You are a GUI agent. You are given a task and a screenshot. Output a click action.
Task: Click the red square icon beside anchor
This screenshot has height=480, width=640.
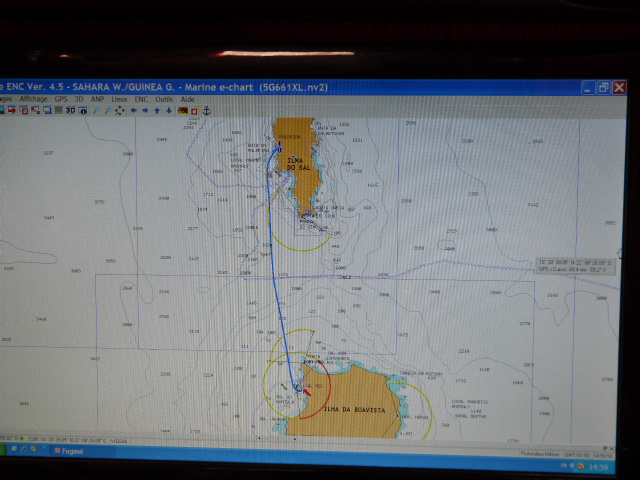coord(194,111)
